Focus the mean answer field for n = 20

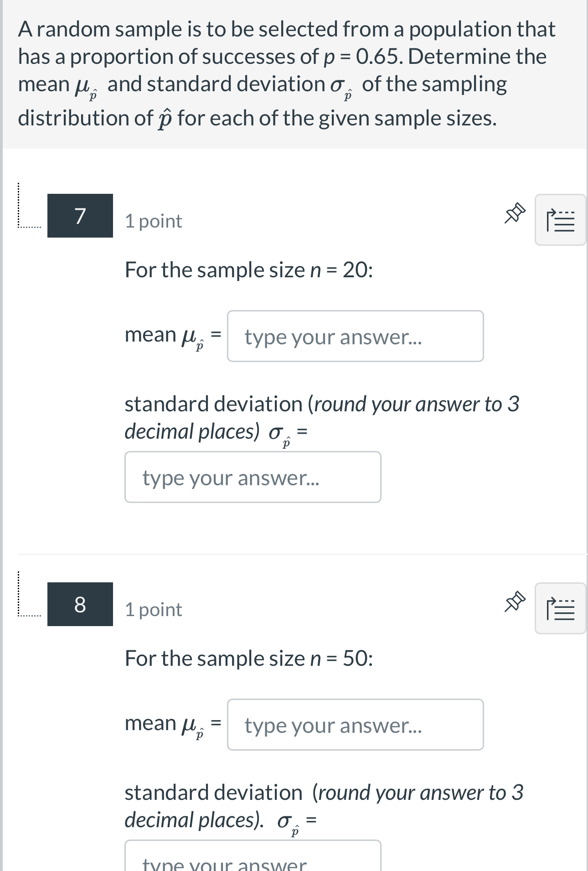pyautogui.click(x=356, y=336)
